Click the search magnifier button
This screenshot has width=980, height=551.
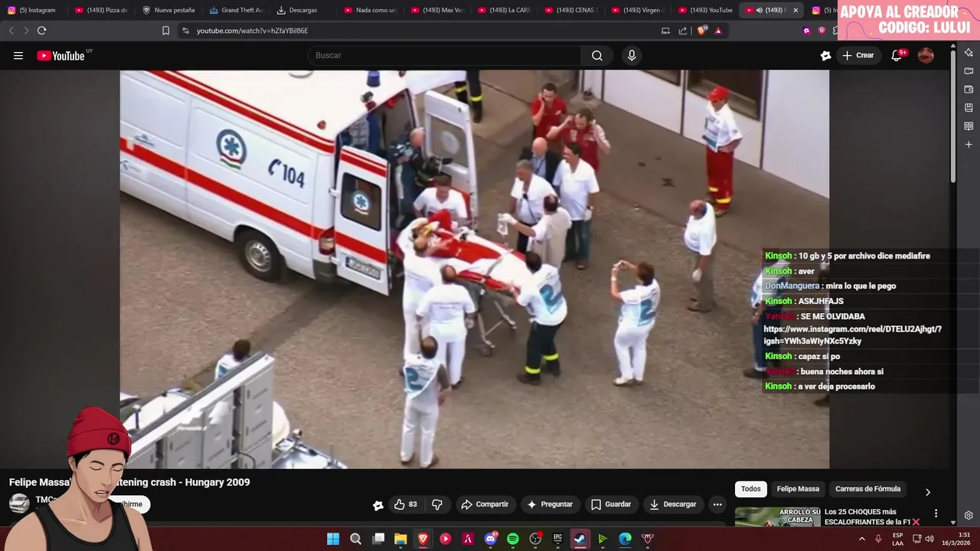pyautogui.click(x=597, y=55)
